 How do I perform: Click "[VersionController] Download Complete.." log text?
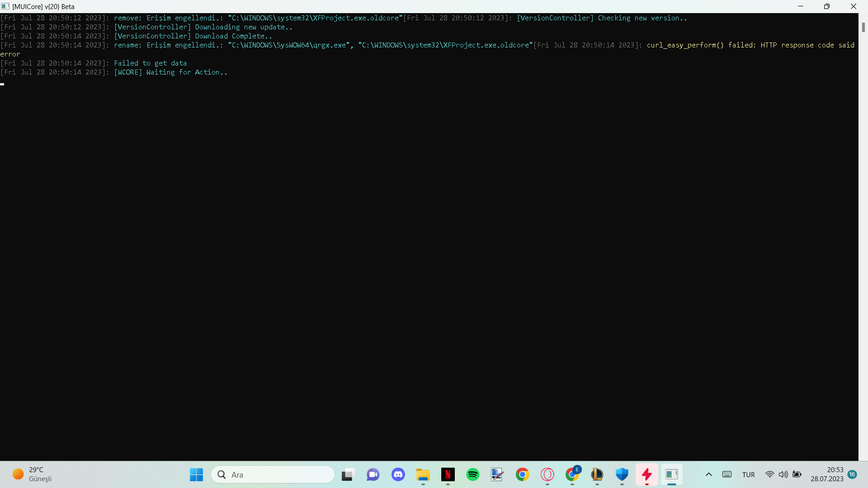coord(193,36)
